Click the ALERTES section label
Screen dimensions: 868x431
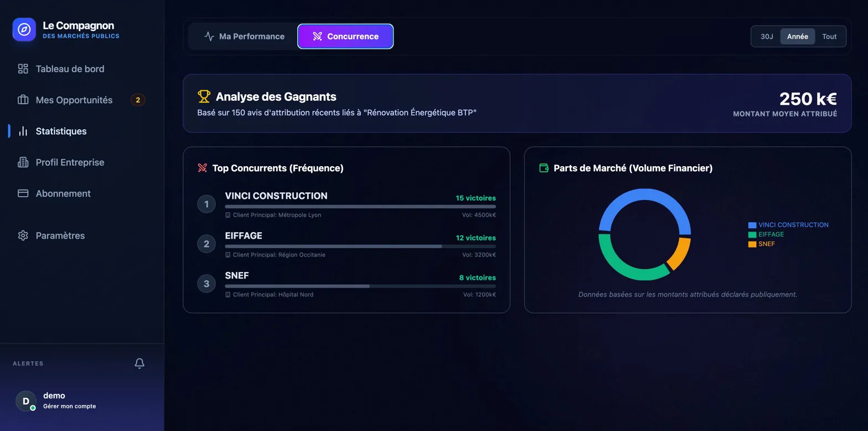click(x=28, y=363)
